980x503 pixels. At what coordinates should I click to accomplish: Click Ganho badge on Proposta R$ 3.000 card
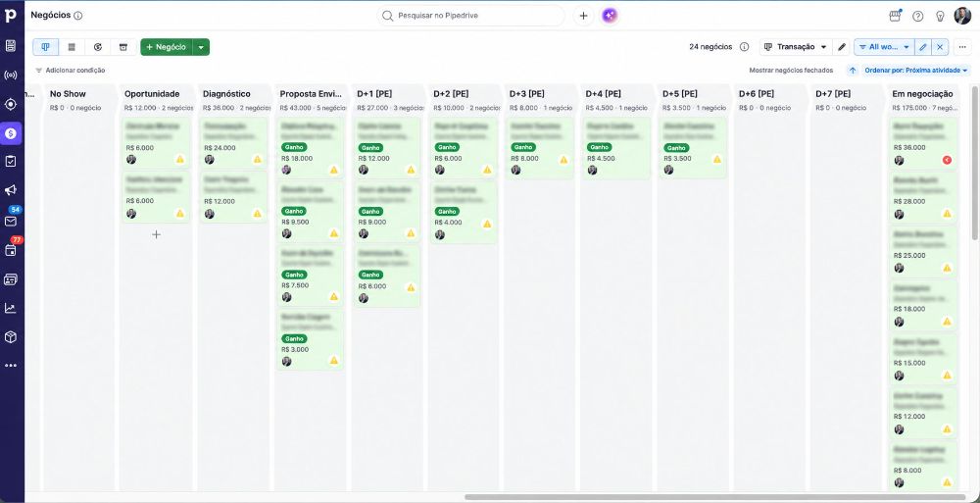tap(294, 338)
